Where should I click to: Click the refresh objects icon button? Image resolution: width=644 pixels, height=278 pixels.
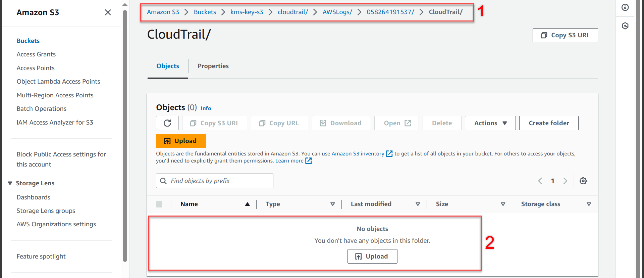point(167,123)
